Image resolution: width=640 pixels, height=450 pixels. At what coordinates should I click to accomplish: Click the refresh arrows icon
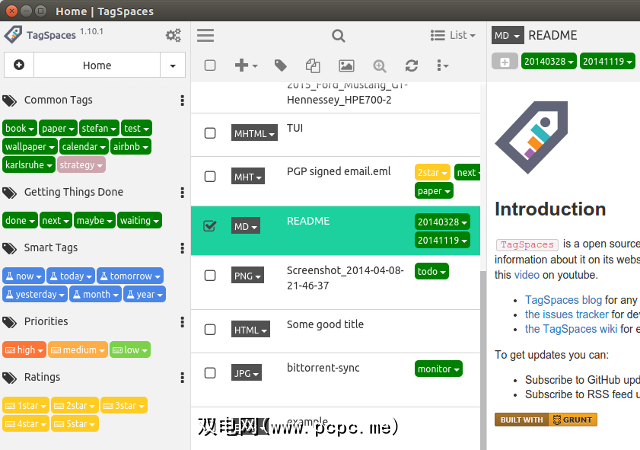click(x=411, y=65)
